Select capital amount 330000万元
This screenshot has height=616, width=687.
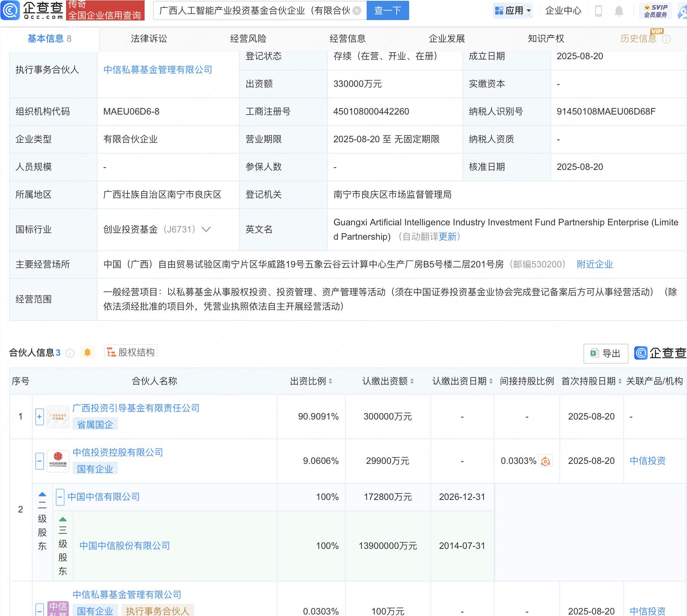tap(358, 84)
